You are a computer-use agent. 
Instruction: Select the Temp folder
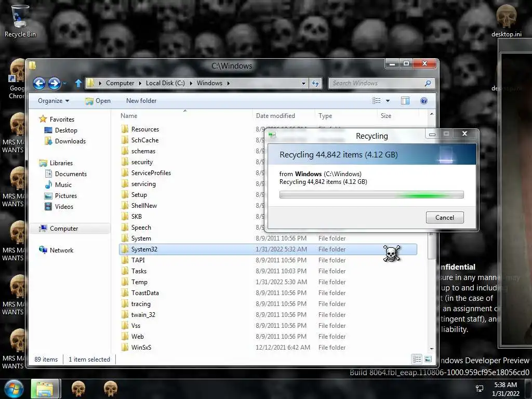tap(268, 282)
